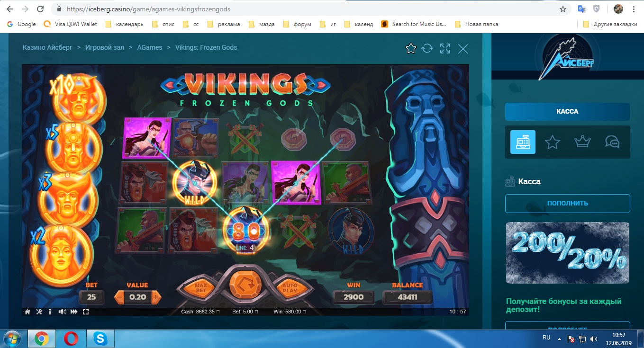Bookmark this page with the address bar star
Viewport: 644px width, 348px height.
[562, 9]
